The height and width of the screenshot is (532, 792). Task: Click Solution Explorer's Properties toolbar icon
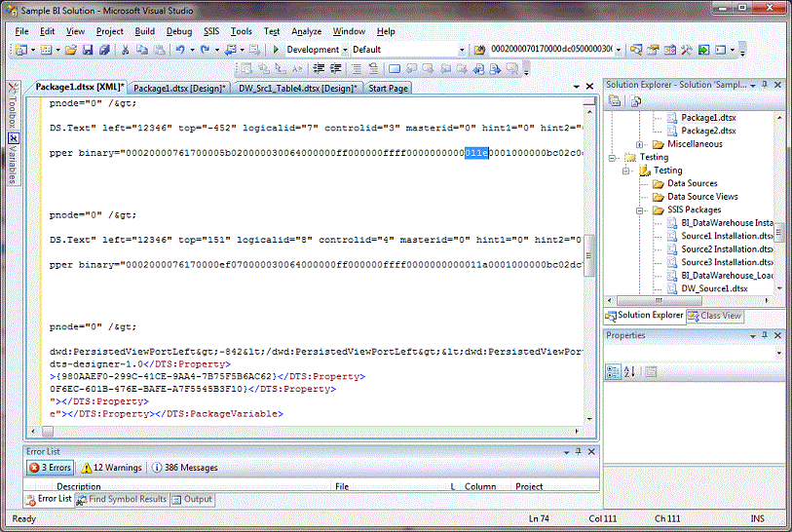pos(614,100)
